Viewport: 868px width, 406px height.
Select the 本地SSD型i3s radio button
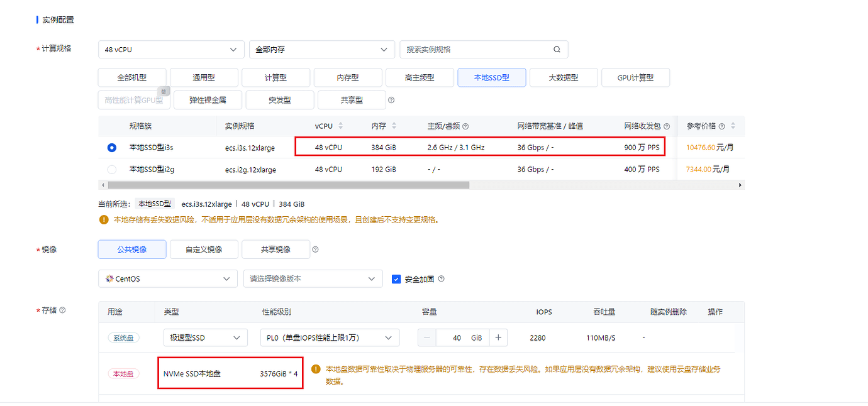112,148
